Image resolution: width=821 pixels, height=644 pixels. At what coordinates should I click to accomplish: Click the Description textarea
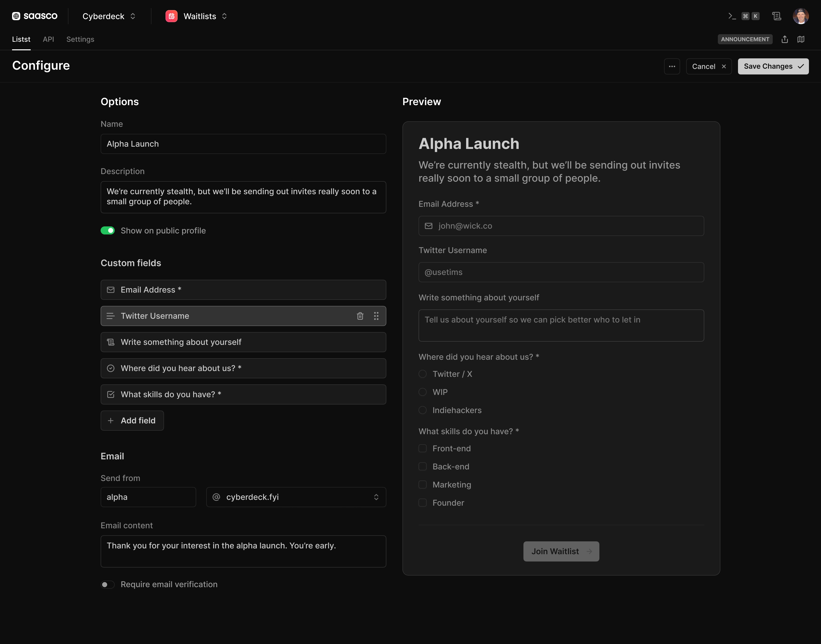243,197
